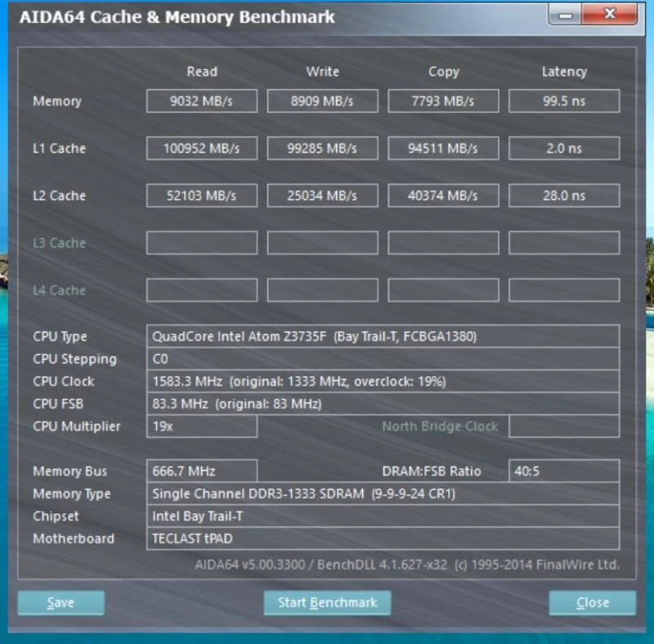Click the Save button

tap(60, 602)
